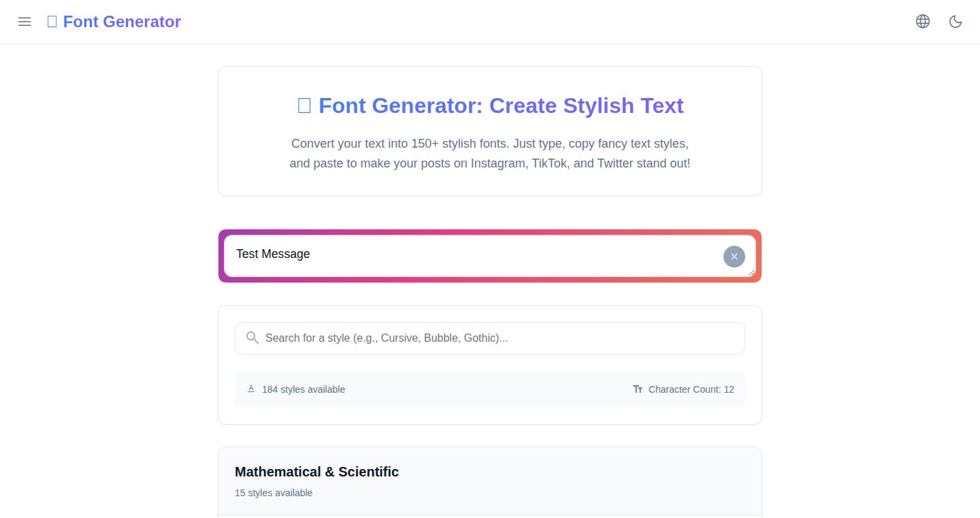
Task: Click the 184 styles available label
Action: click(x=304, y=389)
